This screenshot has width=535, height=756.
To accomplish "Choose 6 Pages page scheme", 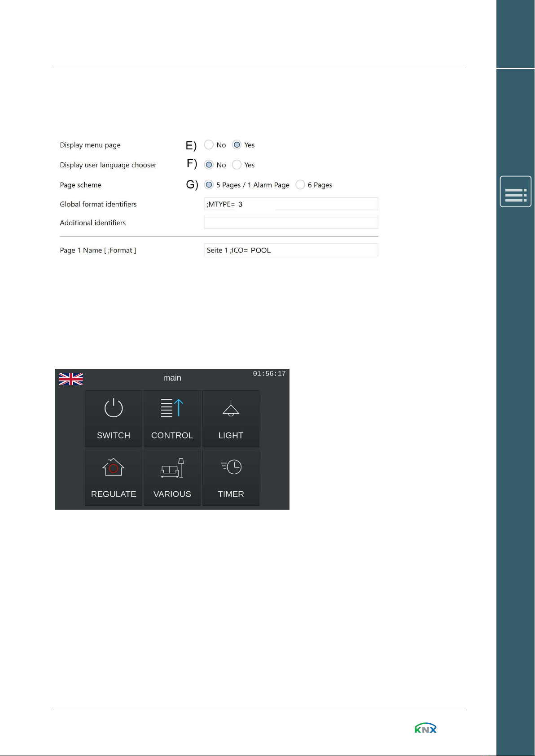I will [x=300, y=185].
